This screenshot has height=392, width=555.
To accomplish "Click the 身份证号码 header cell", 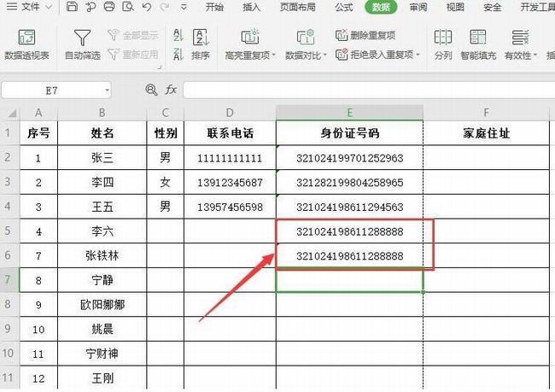I will [350, 133].
